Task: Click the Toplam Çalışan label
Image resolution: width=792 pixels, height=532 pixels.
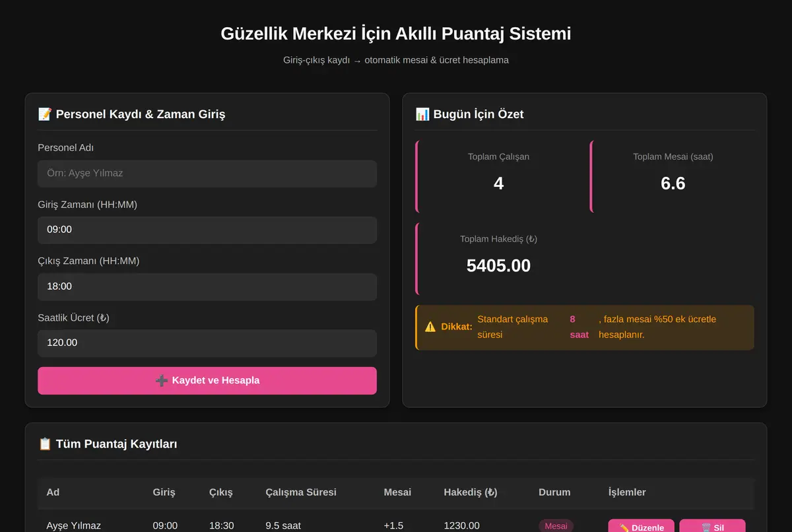Action: coord(499,157)
